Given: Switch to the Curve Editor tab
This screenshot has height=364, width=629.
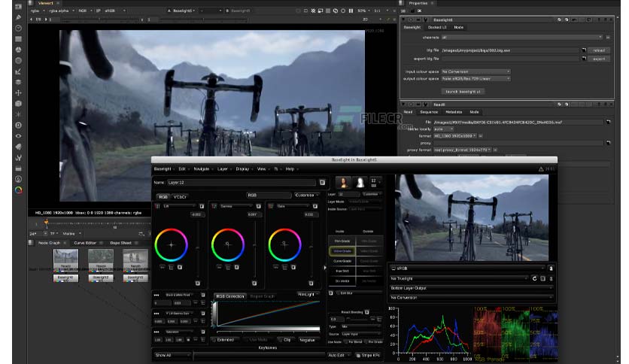Looking at the screenshot, I should pyautogui.click(x=85, y=243).
